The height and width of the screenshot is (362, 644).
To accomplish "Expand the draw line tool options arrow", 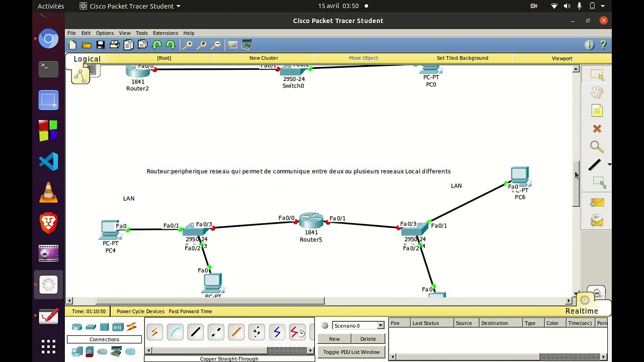I will point(609,164).
